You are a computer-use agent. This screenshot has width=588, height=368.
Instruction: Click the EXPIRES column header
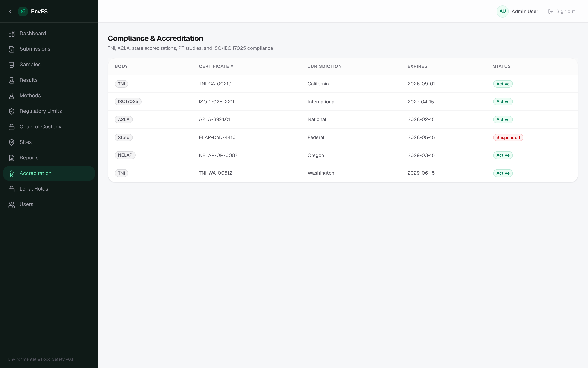[x=417, y=66]
